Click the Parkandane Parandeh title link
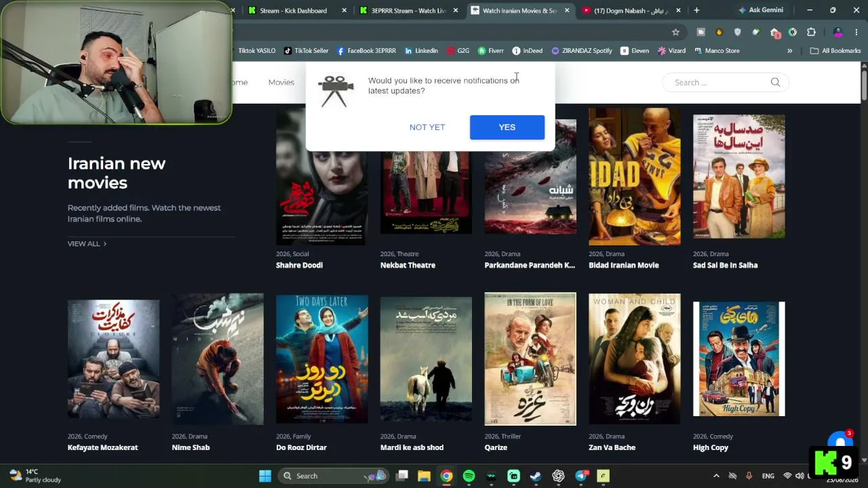The image size is (868, 488). pyautogui.click(x=530, y=265)
